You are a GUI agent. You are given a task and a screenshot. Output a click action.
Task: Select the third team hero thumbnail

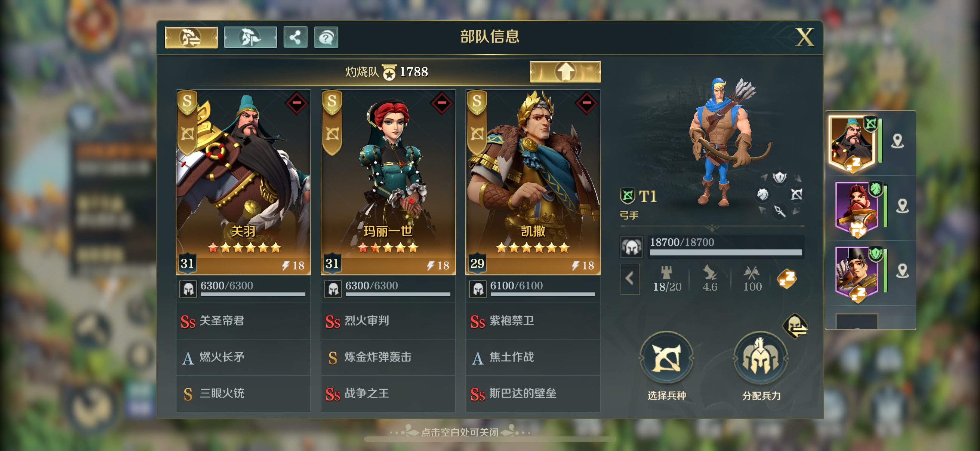tap(857, 273)
